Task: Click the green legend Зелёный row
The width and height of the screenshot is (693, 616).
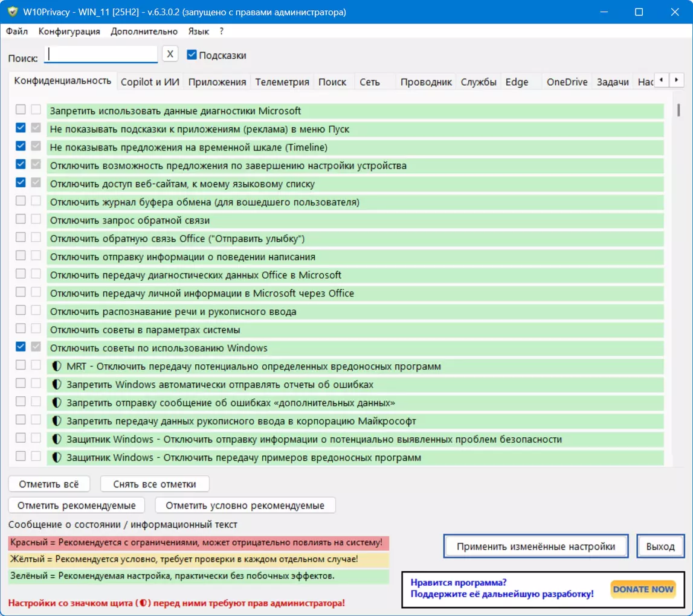Action: pos(198,576)
